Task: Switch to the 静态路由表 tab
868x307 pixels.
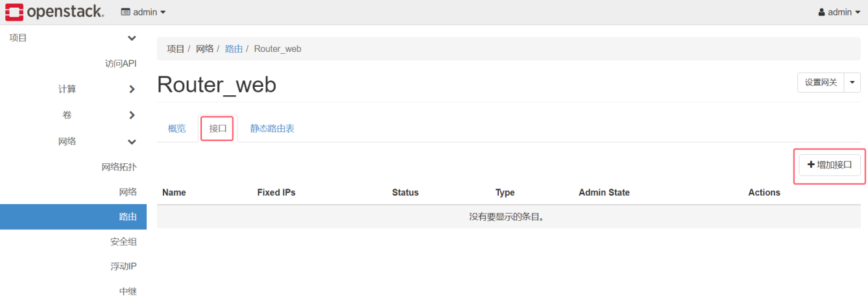Action: pos(272,128)
